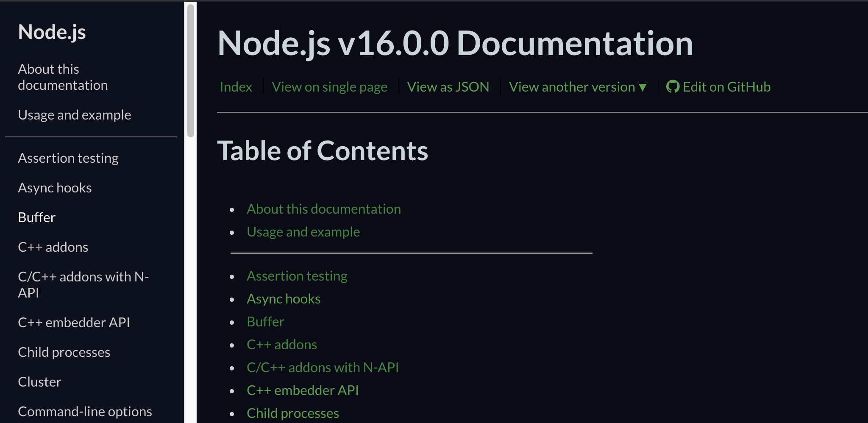Viewport: 868px width, 423px height.
Task: Click Edit on GitHub text link
Action: (726, 87)
